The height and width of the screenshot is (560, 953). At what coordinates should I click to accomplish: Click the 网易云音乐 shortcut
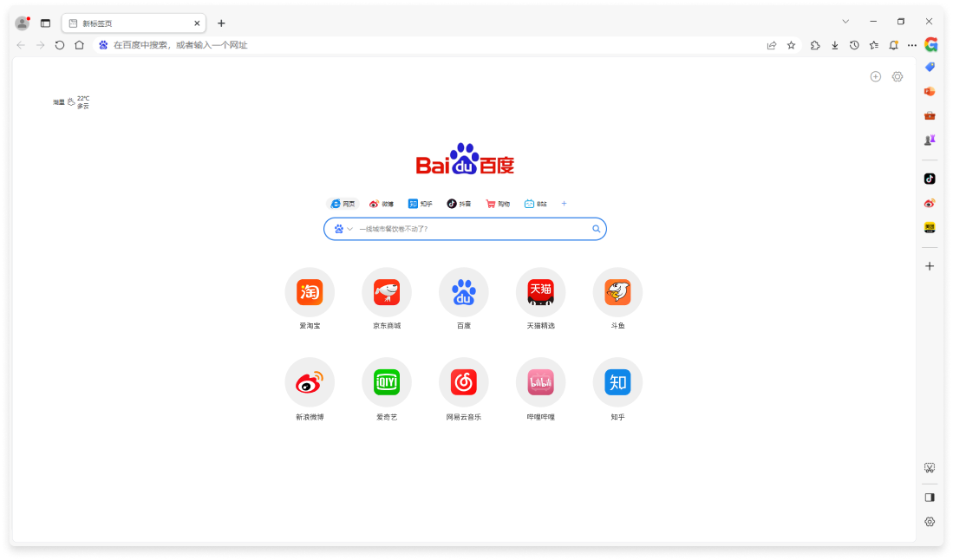point(464,382)
